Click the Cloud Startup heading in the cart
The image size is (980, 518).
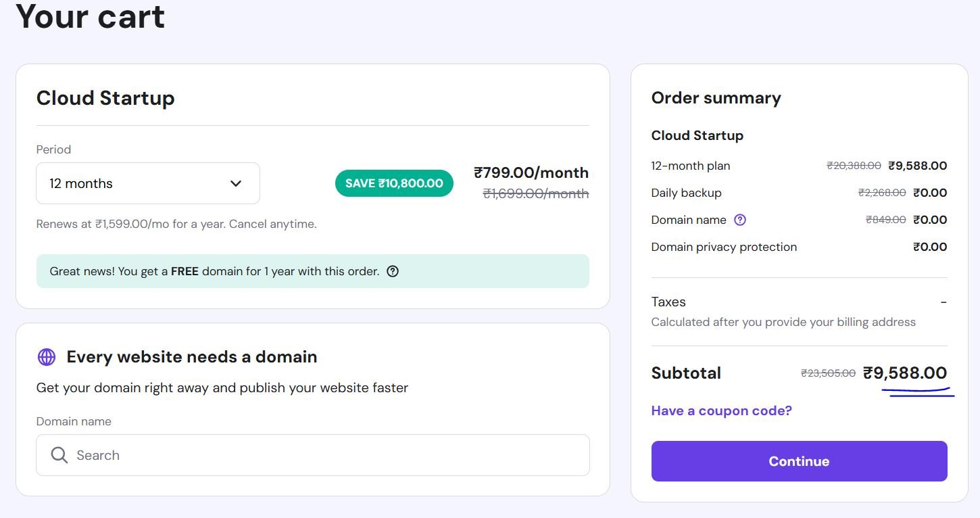coord(105,98)
